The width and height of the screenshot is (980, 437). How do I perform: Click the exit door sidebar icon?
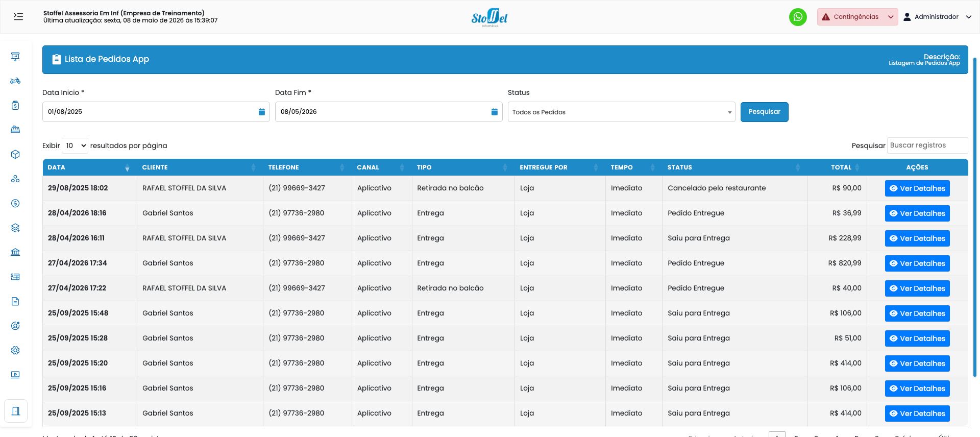pos(16,411)
